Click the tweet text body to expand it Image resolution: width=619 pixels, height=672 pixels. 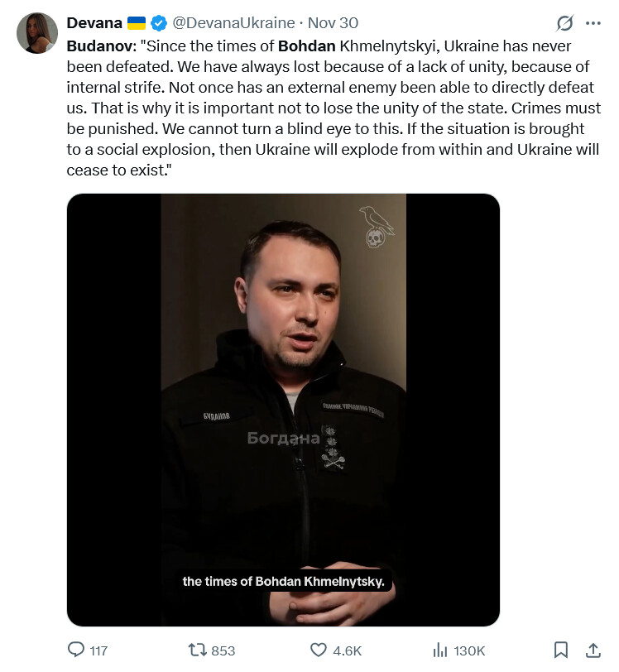[333, 108]
